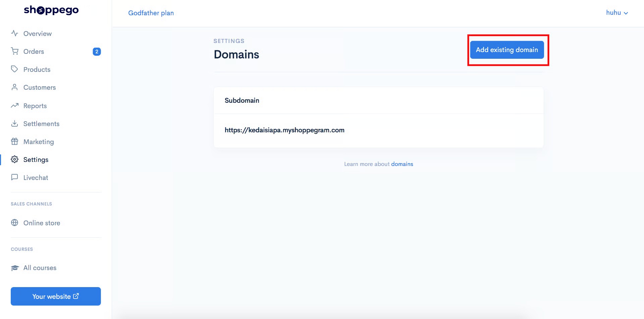Click the Settings gear icon
The width and height of the screenshot is (644, 319).
(x=14, y=159)
